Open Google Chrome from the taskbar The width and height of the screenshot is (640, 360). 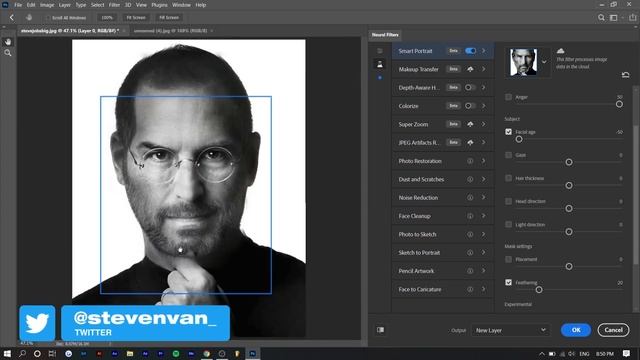(207, 353)
